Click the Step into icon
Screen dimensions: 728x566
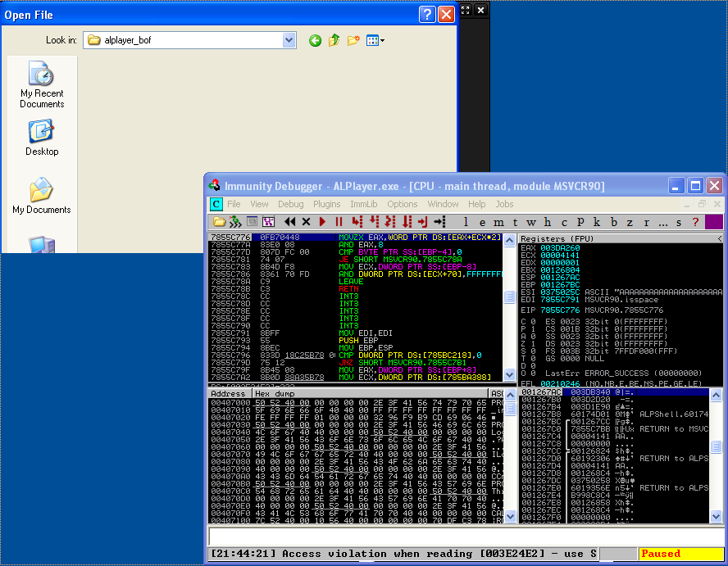pyautogui.click(x=357, y=222)
